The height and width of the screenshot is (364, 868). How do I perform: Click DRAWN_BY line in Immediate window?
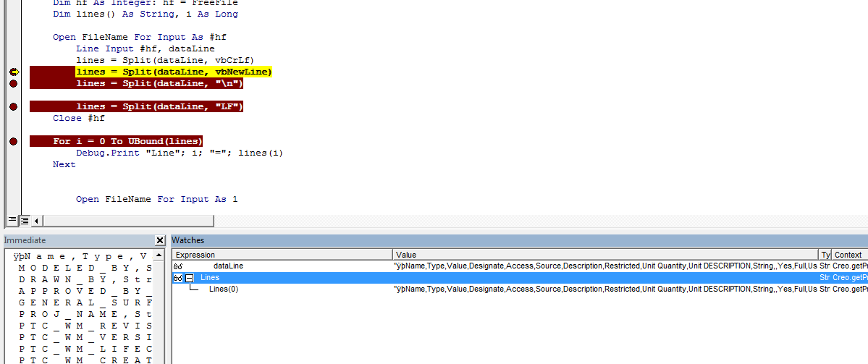click(x=85, y=280)
